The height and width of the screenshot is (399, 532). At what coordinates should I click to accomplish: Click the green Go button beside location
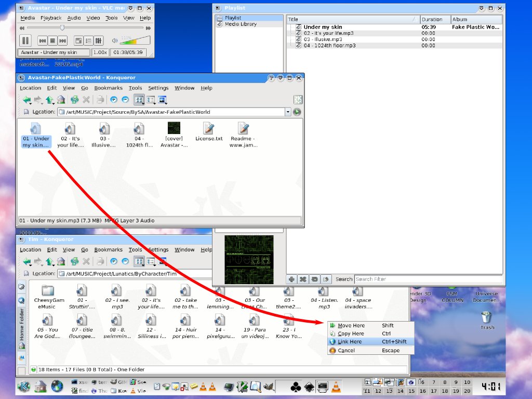tap(297, 112)
